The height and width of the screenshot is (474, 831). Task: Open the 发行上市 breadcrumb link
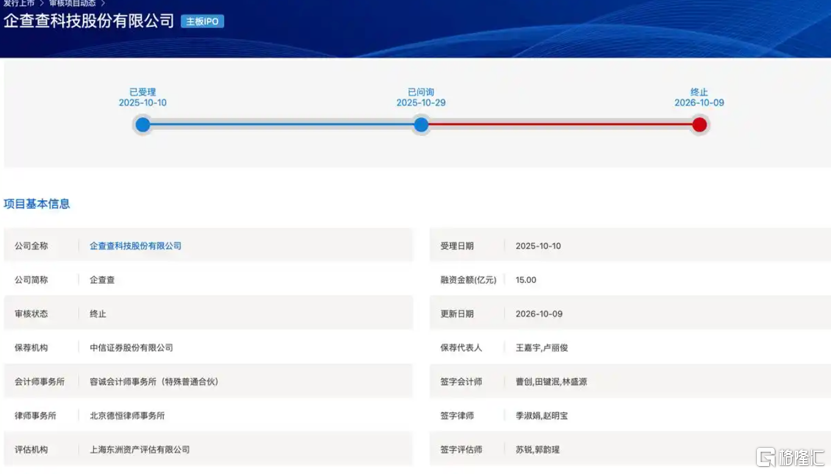(x=19, y=3)
